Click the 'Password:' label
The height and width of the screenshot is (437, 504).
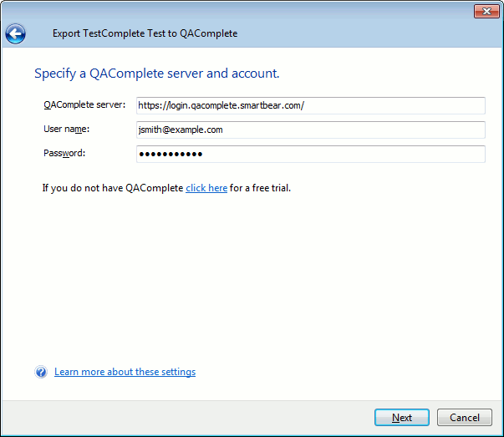coord(64,154)
